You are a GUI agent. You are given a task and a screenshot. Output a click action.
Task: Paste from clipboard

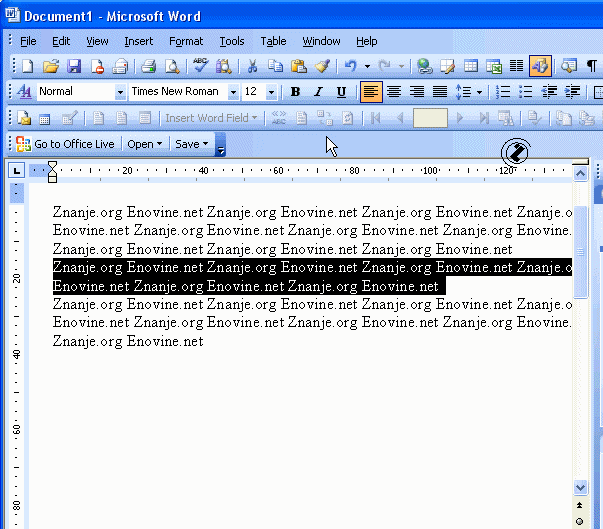[x=298, y=67]
